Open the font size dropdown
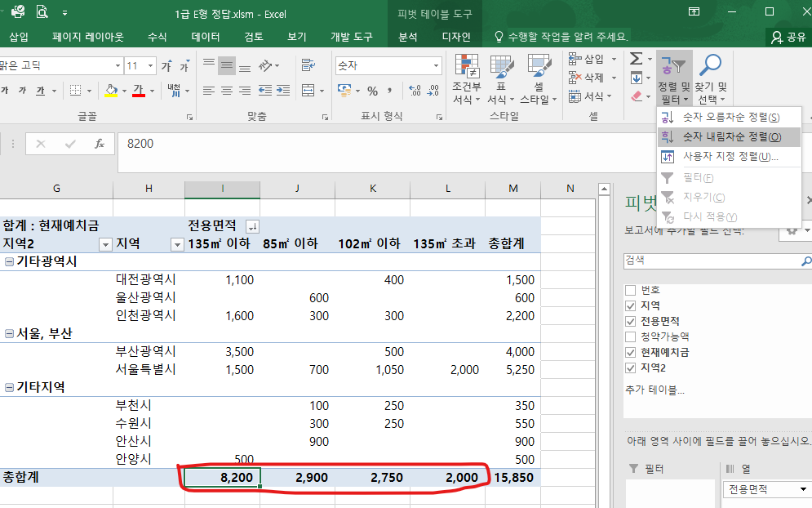This screenshot has width=812, height=508. click(x=150, y=66)
